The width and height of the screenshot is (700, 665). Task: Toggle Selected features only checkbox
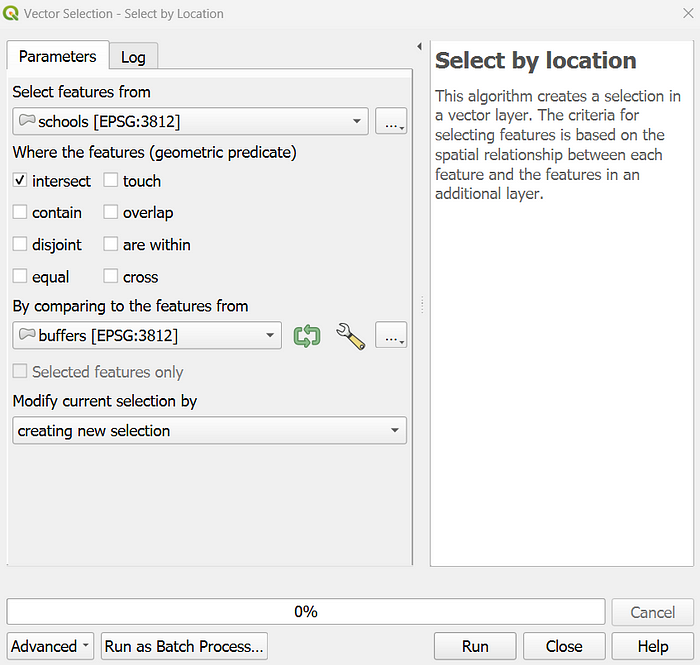[20, 371]
